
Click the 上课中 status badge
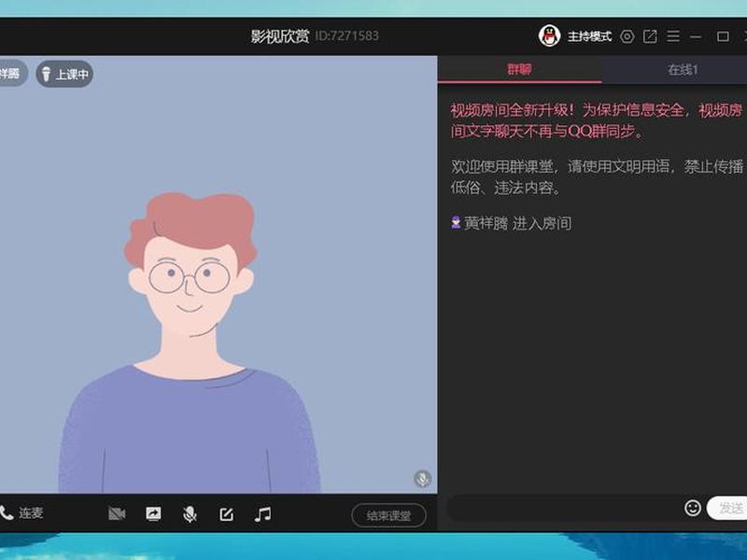click(x=64, y=74)
